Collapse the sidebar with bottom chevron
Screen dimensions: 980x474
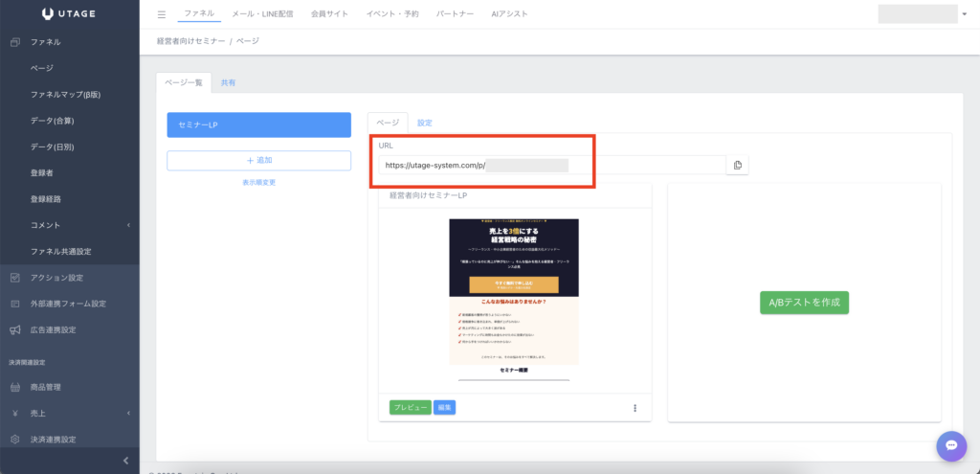tap(126, 462)
